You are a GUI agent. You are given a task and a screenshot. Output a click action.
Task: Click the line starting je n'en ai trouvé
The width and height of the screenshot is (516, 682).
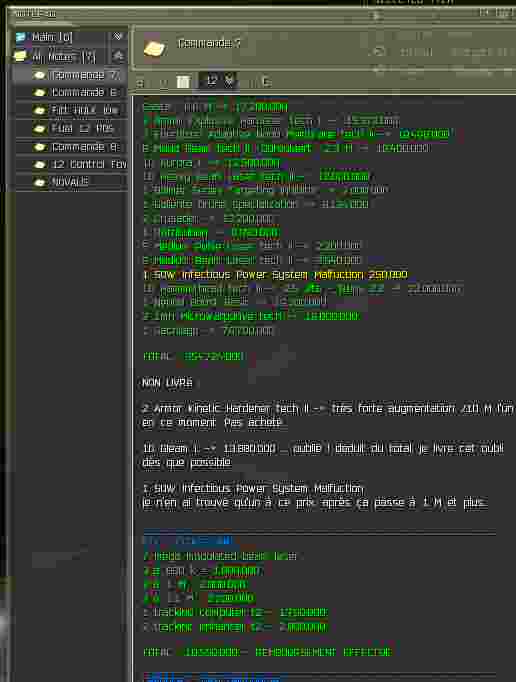tap(315, 502)
